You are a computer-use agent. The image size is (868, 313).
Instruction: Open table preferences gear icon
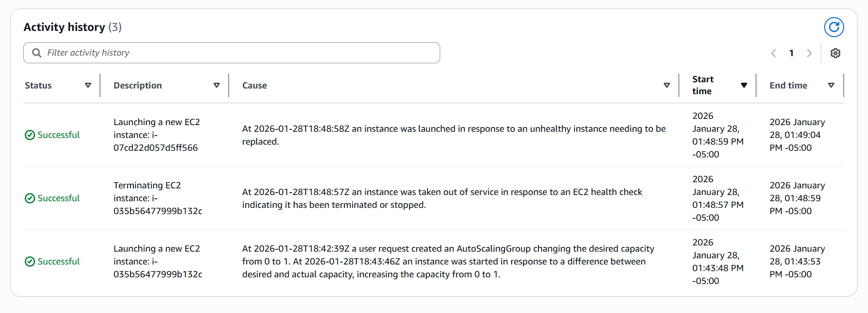(835, 53)
